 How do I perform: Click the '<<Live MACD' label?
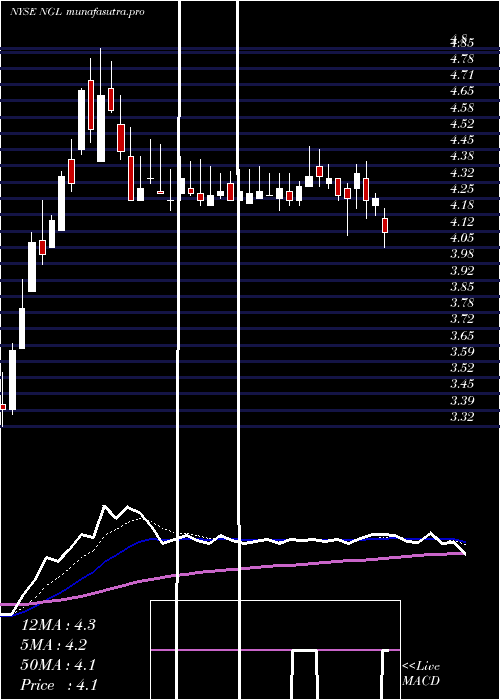click(421, 674)
